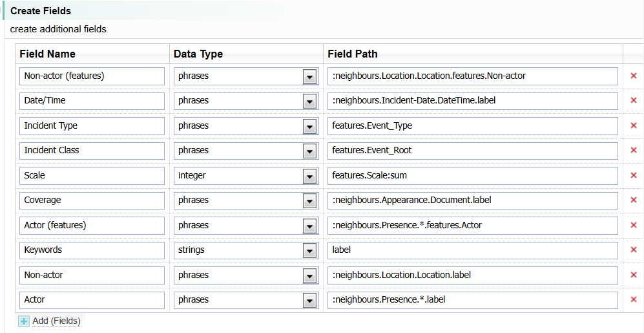Image resolution: width=644 pixels, height=333 pixels.
Task: Open data type dropdown for Date/Time
Action: point(310,101)
